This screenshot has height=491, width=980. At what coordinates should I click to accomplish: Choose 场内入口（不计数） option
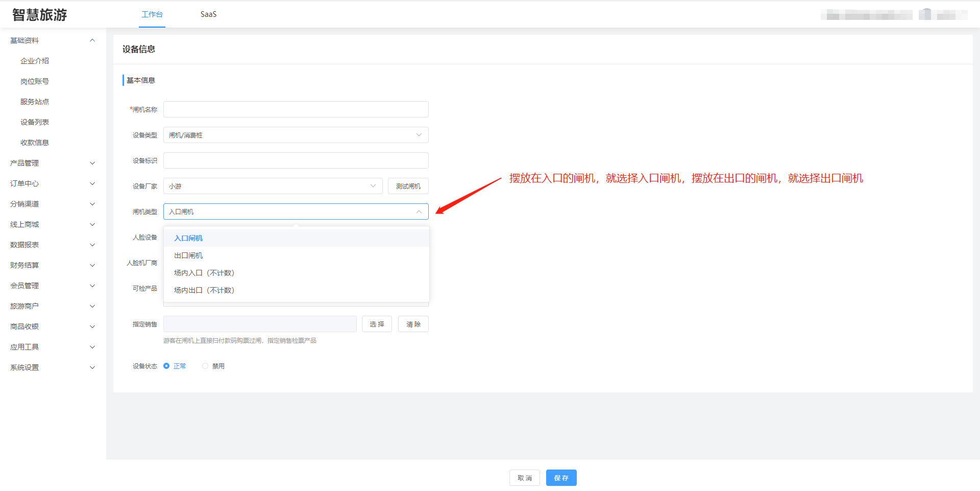(204, 273)
